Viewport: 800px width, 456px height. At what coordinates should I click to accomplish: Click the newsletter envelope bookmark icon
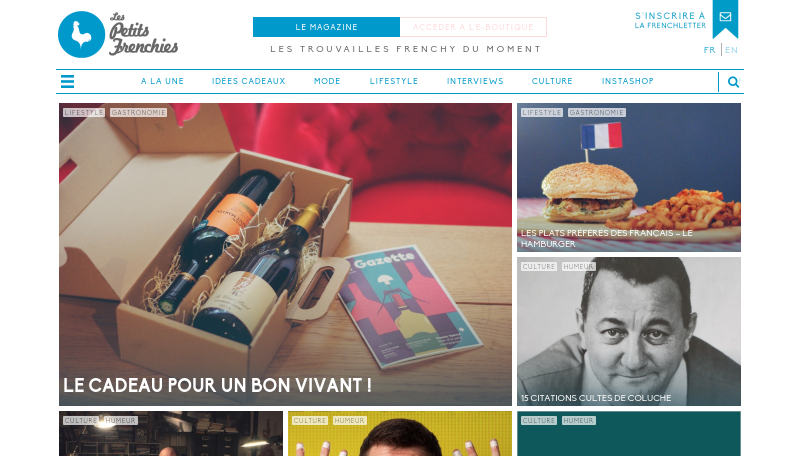tap(725, 19)
